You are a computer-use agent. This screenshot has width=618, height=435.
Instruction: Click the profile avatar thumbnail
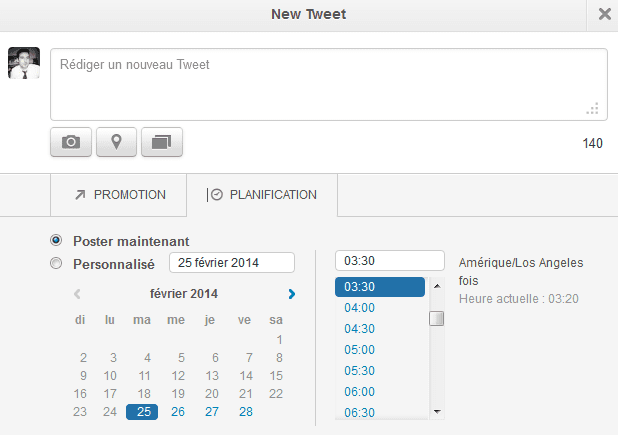tap(24, 63)
